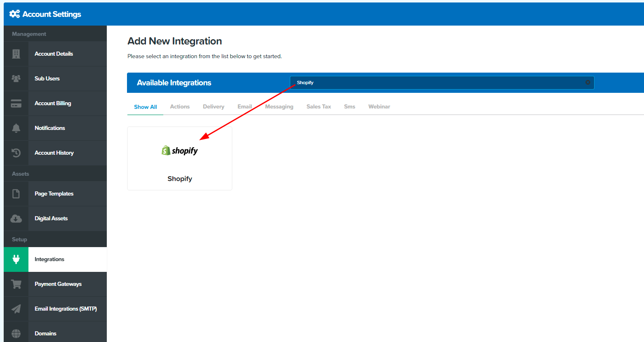Click the Setup section label
Viewport: 644px width, 342px height.
19,239
